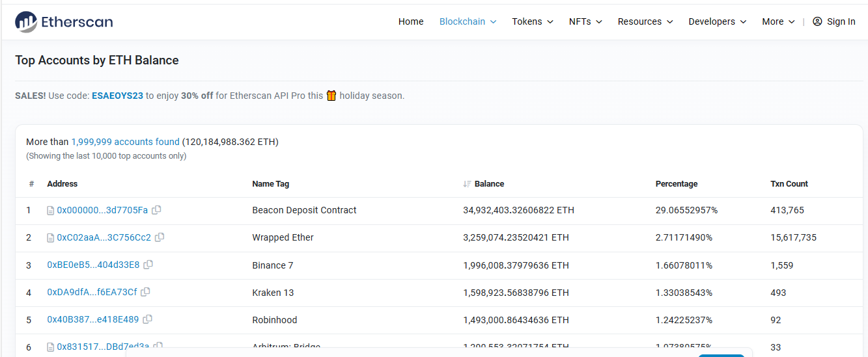
Task: Copy address 0xDA9dfA...f6EA73Cf
Action: (145, 292)
